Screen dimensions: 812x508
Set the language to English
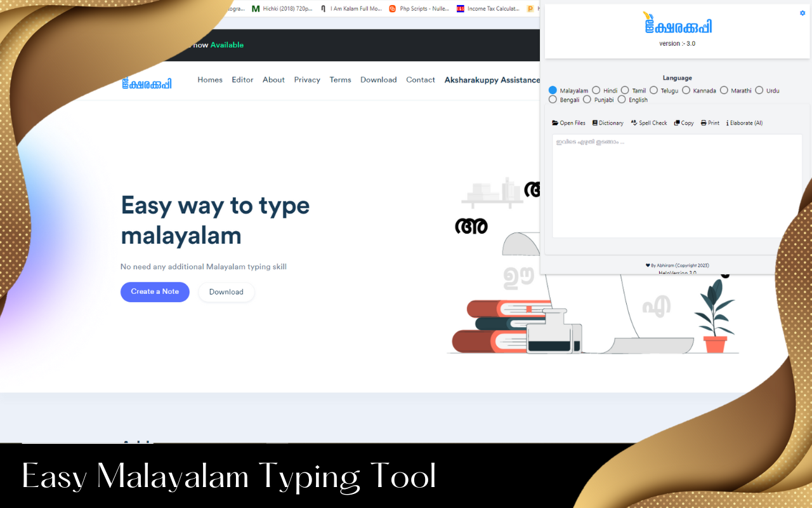click(x=622, y=99)
